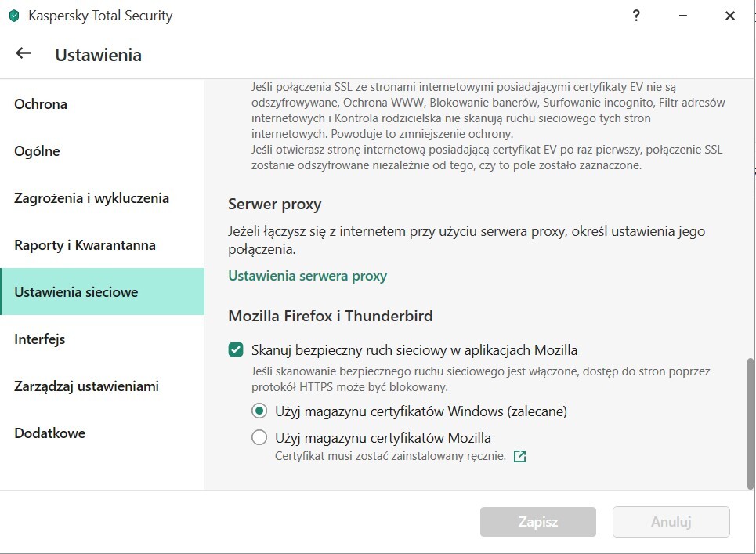
Task: Open the Interfejs settings section
Action: pyautogui.click(x=39, y=339)
